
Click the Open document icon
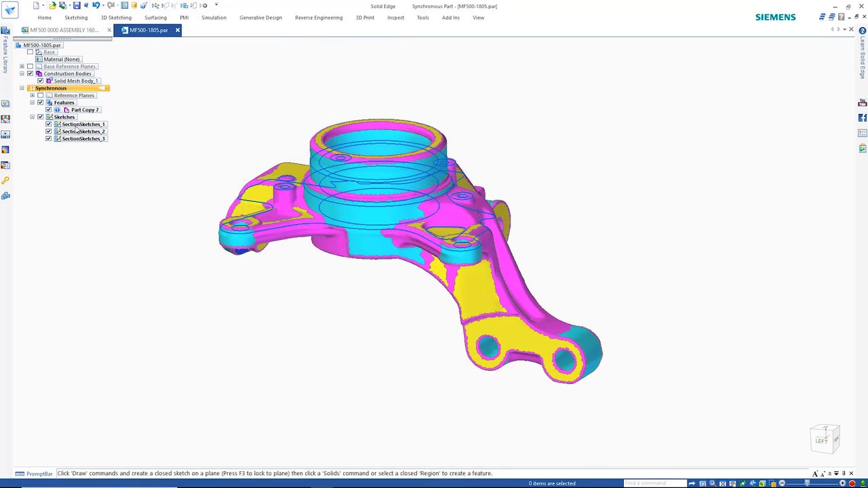point(53,5)
